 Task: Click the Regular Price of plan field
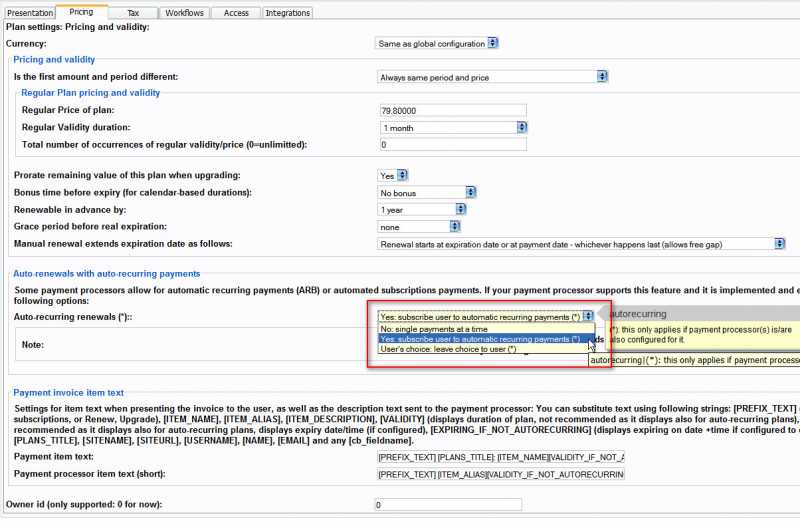coord(453,110)
